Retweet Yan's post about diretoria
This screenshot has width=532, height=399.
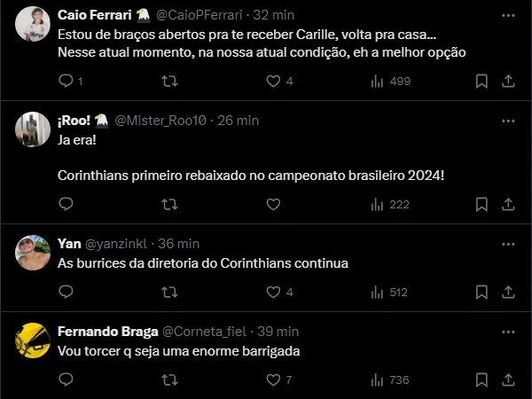(169, 292)
